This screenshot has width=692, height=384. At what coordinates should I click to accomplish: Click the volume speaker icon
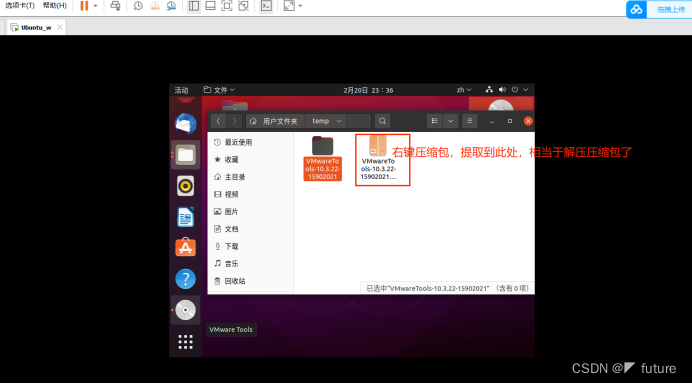[502, 90]
